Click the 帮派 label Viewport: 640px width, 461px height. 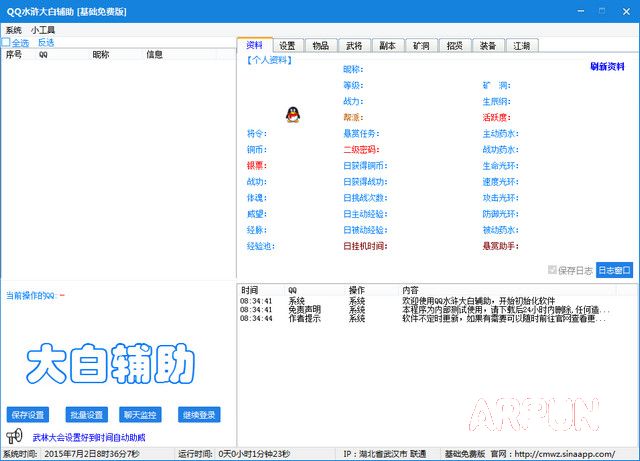[353, 118]
